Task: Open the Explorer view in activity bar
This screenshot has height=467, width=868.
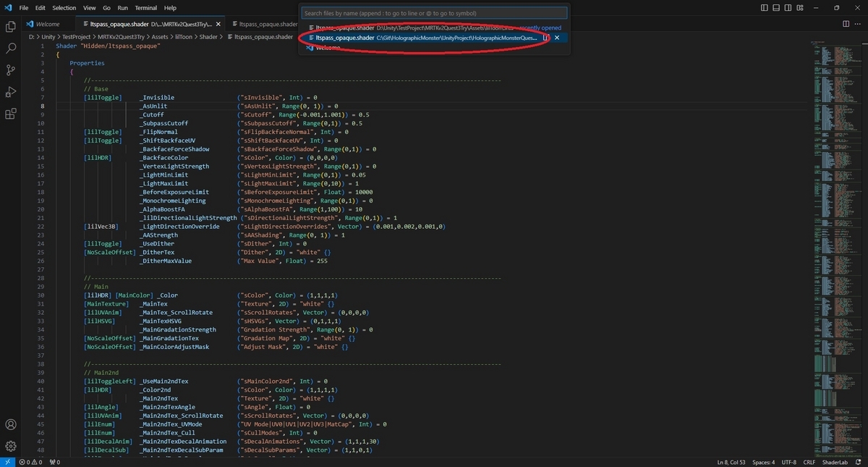Action: (11, 27)
